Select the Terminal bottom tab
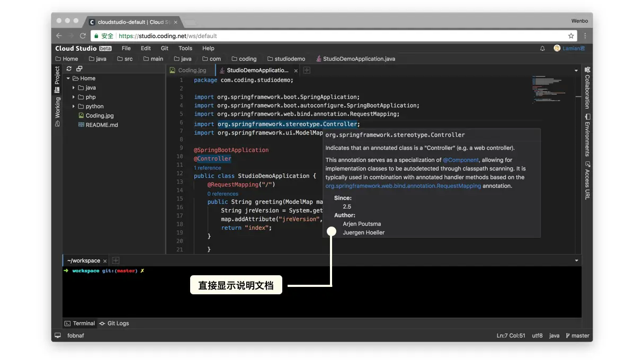Viewport: 644px width, 361px height. (80, 323)
